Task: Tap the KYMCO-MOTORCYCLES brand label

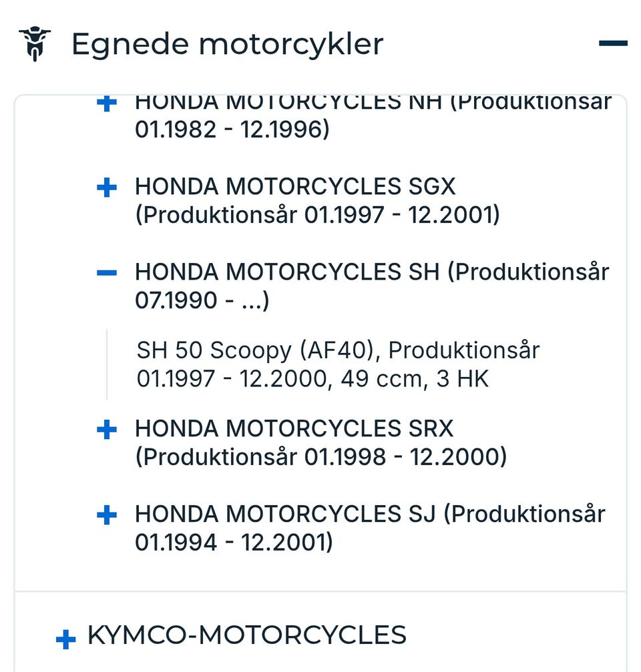Action: [246, 635]
